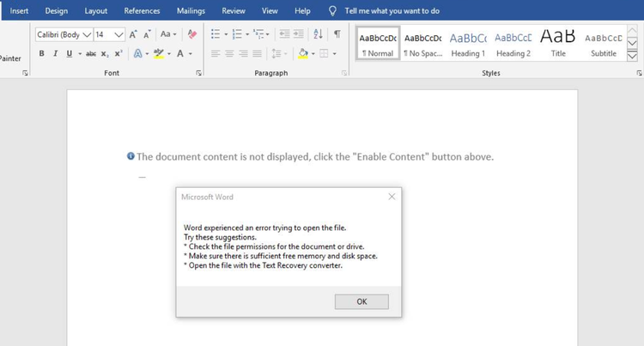
Task: Switch to the View tab
Action: tap(270, 11)
